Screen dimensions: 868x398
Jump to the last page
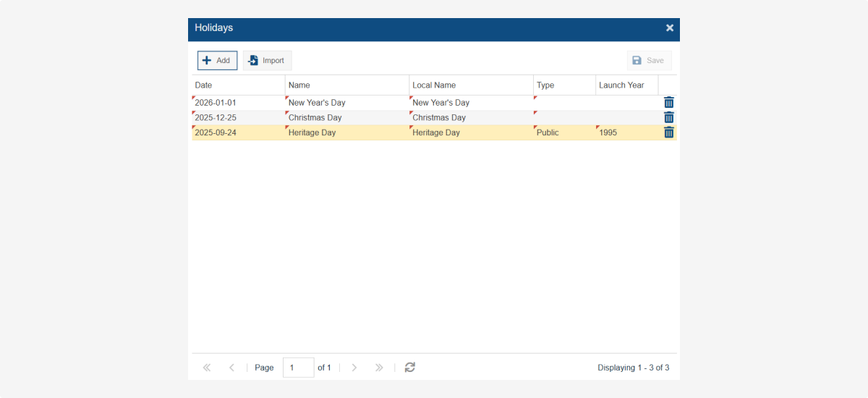coord(379,368)
